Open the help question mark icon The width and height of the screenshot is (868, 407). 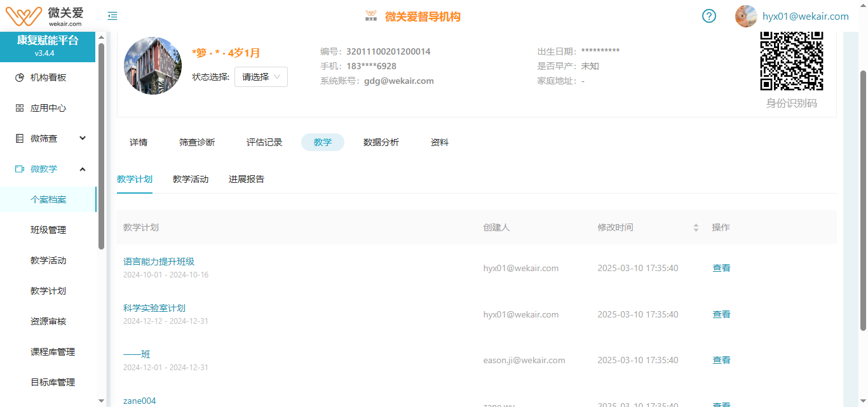(709, 16)
